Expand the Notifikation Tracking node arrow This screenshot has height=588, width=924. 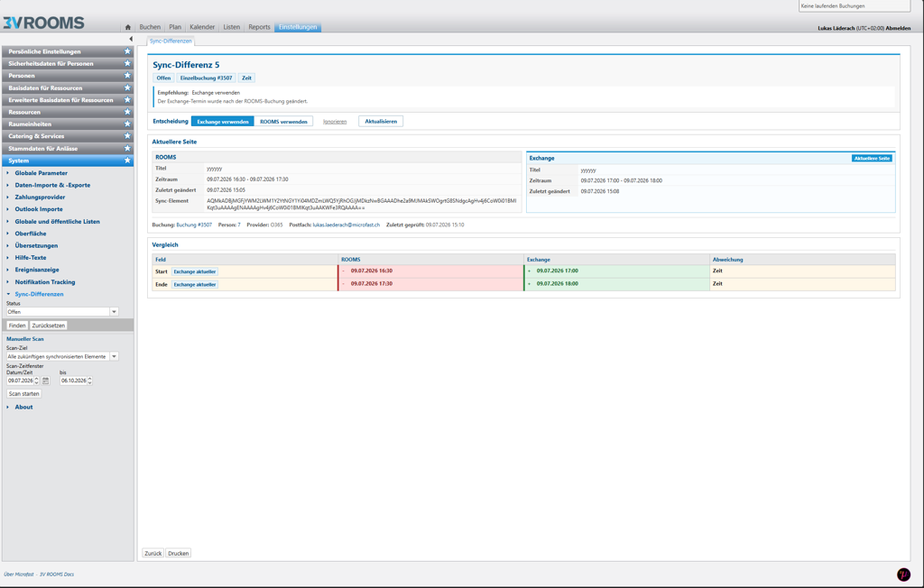pos(7,282)
